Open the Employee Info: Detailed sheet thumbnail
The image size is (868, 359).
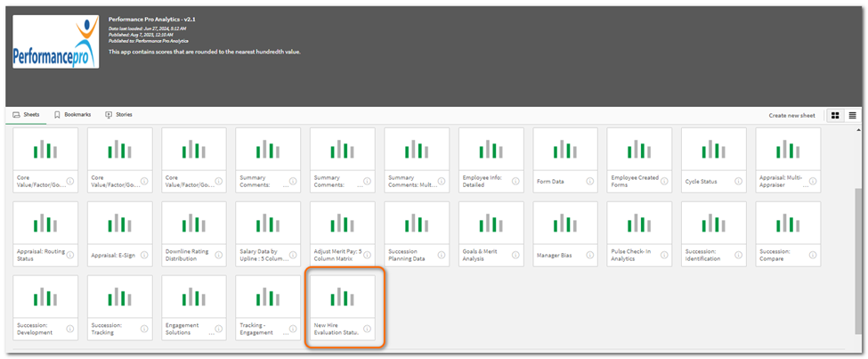click(491, 150)
